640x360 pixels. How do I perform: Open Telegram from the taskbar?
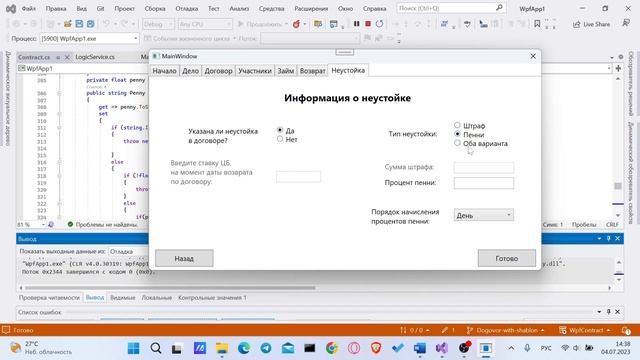click(x=266, y=348)
